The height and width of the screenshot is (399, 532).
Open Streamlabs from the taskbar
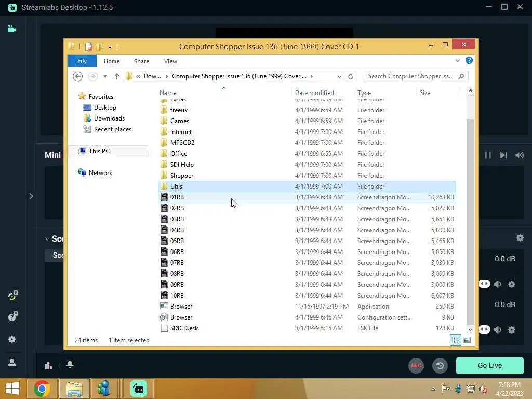tap(139, 389)
